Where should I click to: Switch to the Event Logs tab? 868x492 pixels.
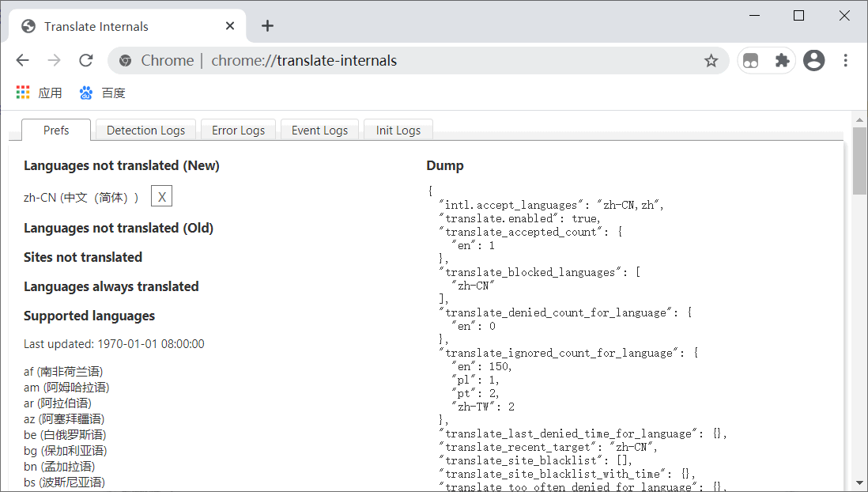click(x=319, y=130)
